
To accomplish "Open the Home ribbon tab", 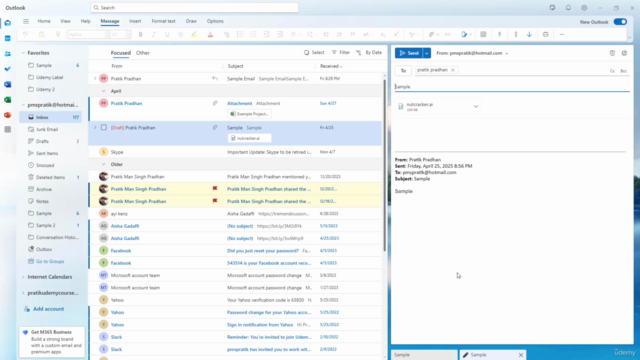I will tap(44, 21).
